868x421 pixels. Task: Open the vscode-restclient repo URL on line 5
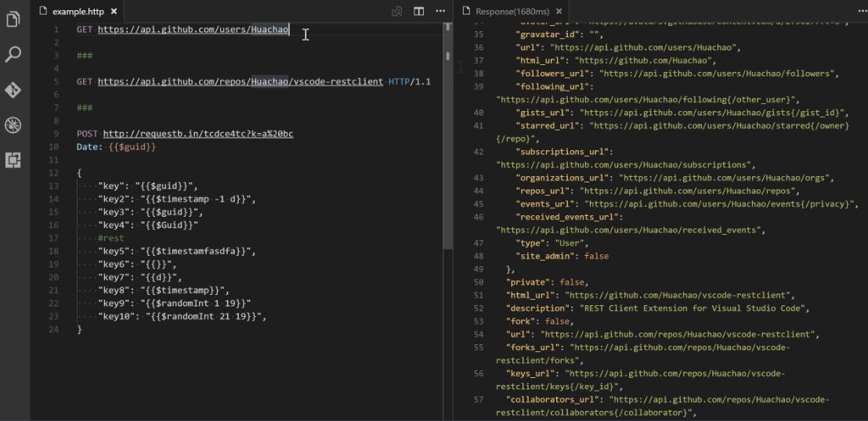pos(241,82)
